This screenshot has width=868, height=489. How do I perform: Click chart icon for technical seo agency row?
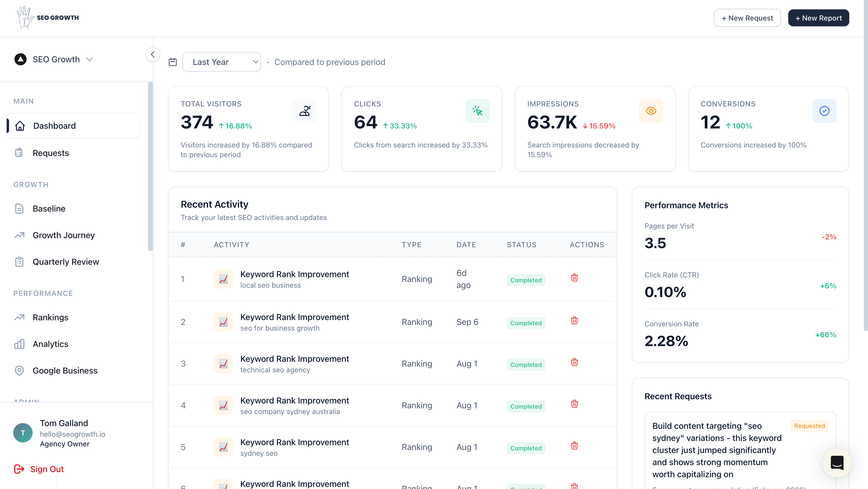pos(223,364)
